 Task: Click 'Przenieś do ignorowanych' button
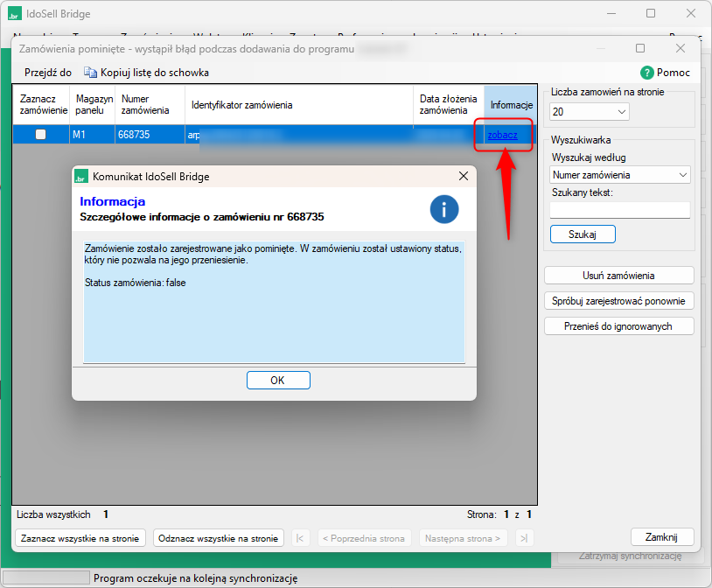coord(619,326)
